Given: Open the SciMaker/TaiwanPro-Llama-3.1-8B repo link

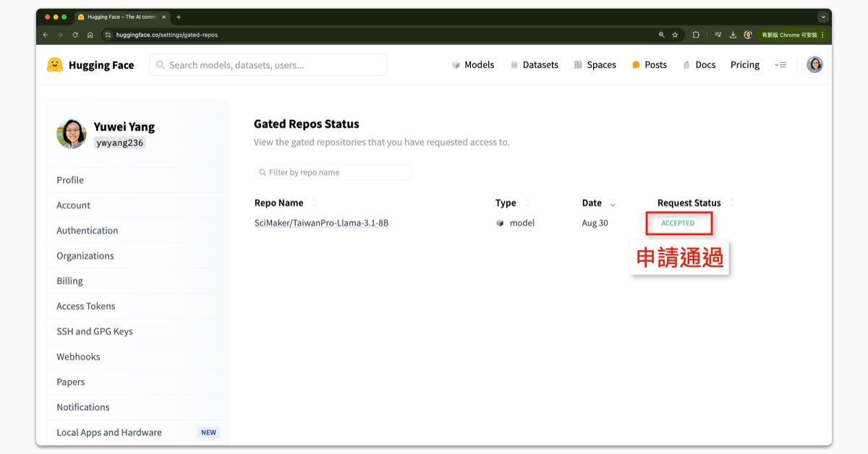Looking at the screenshot, I should coord(321,223).
